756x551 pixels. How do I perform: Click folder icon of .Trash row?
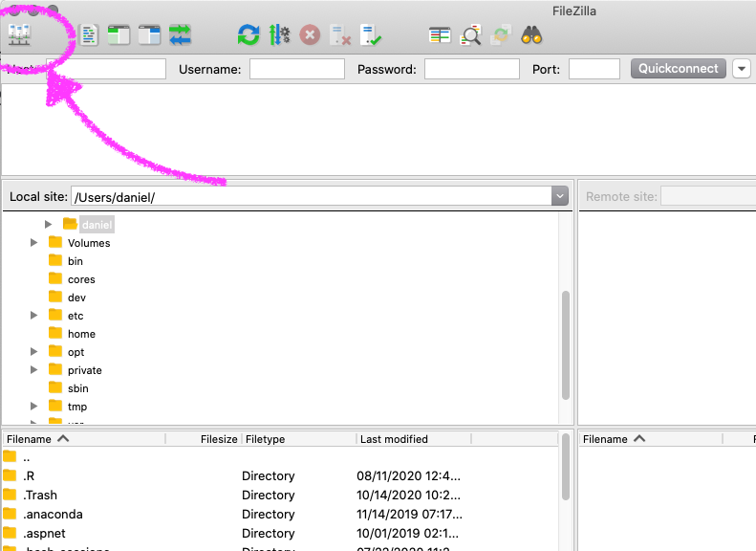pyautogui.click(x=10, y=495)
